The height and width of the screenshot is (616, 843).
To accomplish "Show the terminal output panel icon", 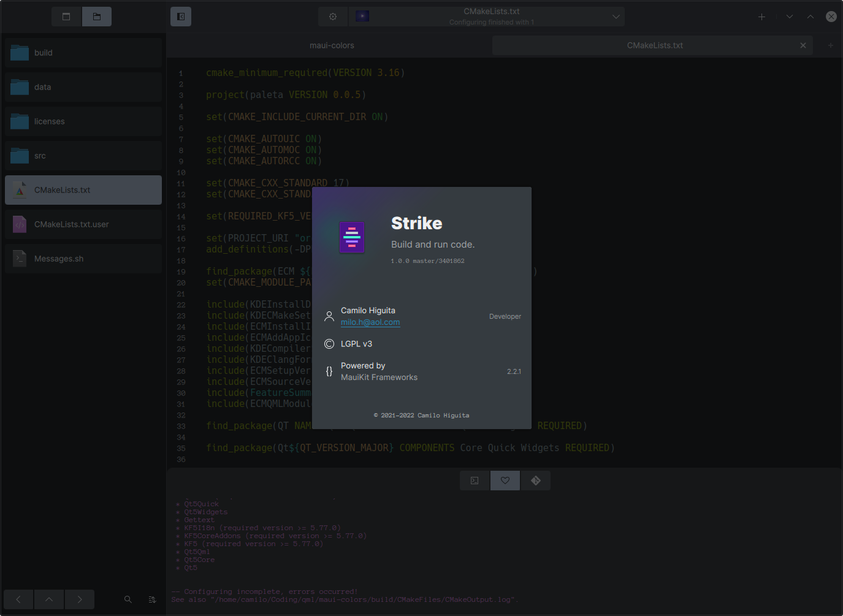I will click(x=475, y=481).
